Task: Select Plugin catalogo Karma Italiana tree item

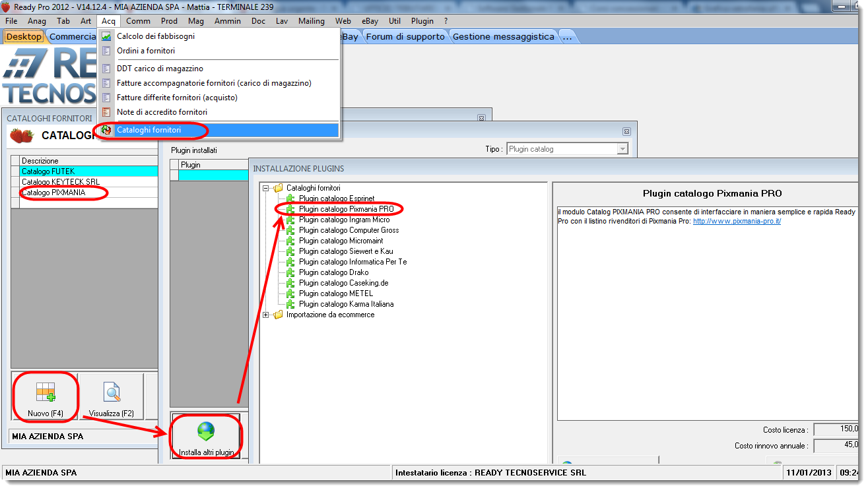Action: pyautogui.click(x=346, y=304)
